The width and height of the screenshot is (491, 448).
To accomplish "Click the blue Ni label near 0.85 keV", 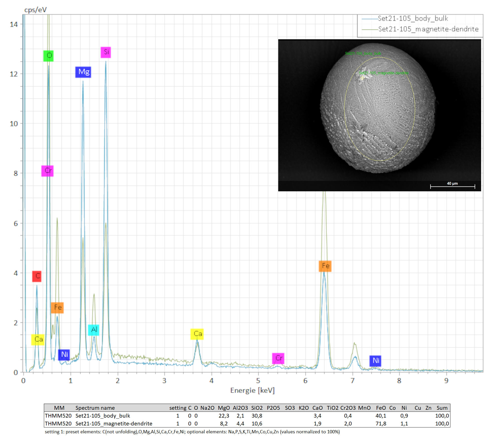I will click(x=64, y=354).
